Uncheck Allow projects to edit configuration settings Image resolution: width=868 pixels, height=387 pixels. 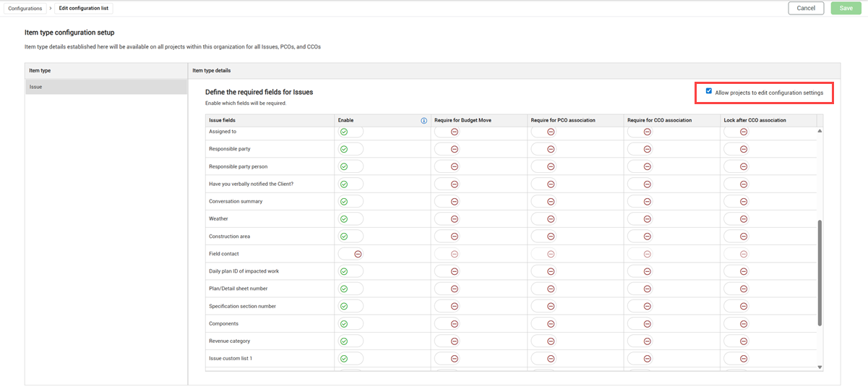(x=709, y=91)
